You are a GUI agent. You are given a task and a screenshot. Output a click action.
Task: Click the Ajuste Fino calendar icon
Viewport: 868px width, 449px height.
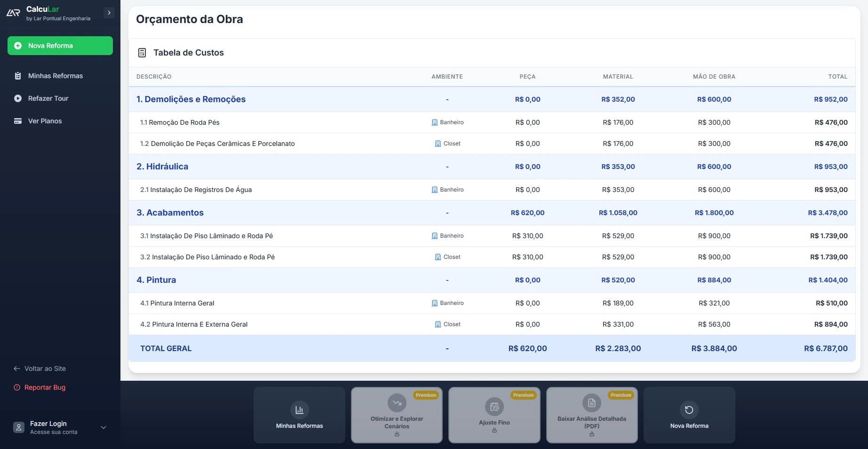(x=494, y=407)
